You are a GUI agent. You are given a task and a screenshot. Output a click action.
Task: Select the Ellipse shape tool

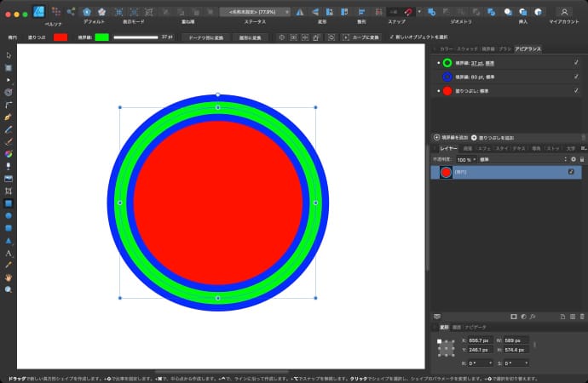tap(9, 216)
